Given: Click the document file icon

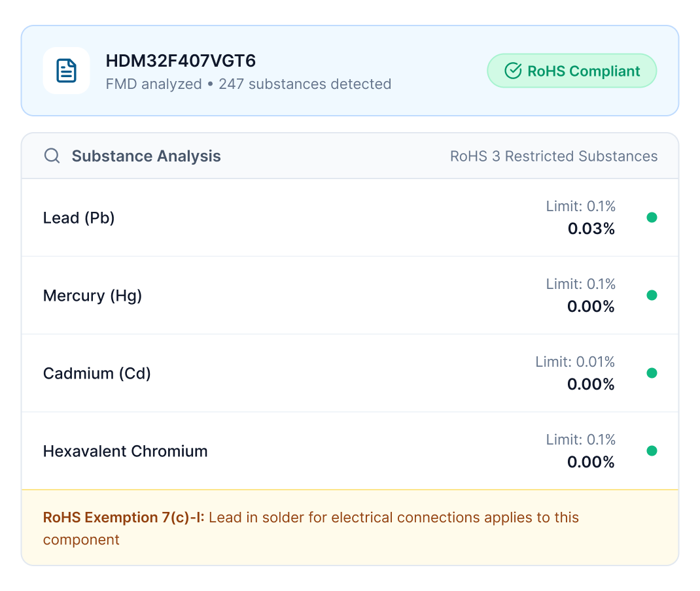Looking at the screenshot, I should (66, 71).
